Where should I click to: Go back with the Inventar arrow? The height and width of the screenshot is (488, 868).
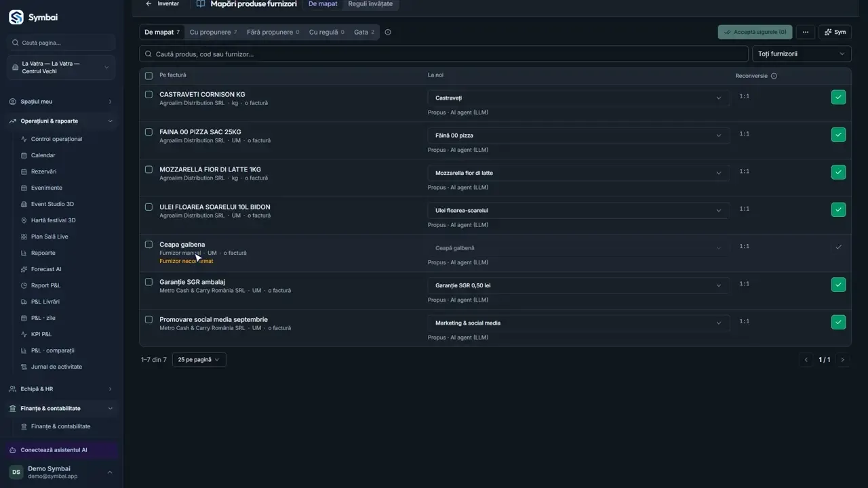[x=163, y=4]
